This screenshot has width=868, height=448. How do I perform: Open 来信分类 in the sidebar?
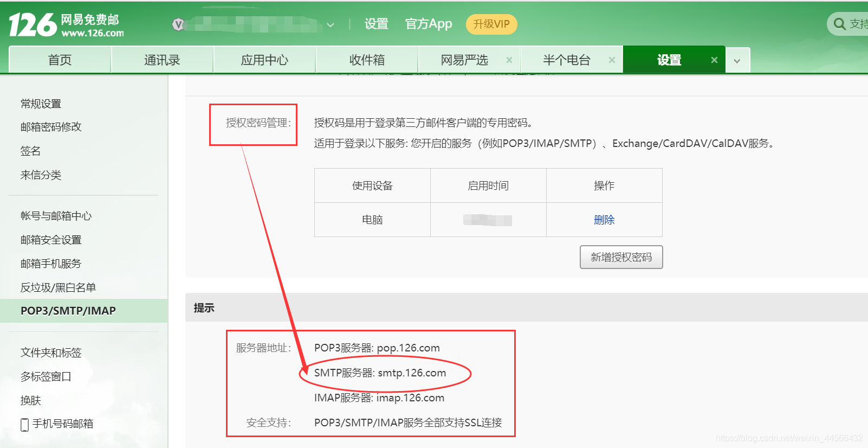41,175
